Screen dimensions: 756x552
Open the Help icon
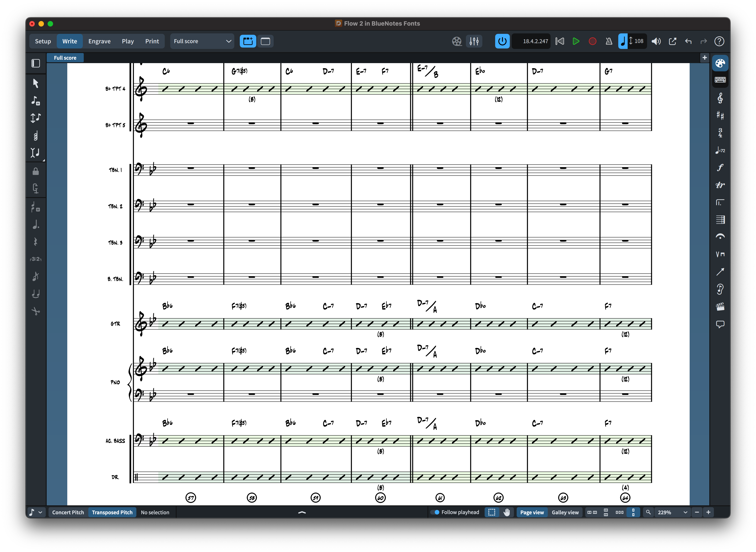tap(719, 41)
